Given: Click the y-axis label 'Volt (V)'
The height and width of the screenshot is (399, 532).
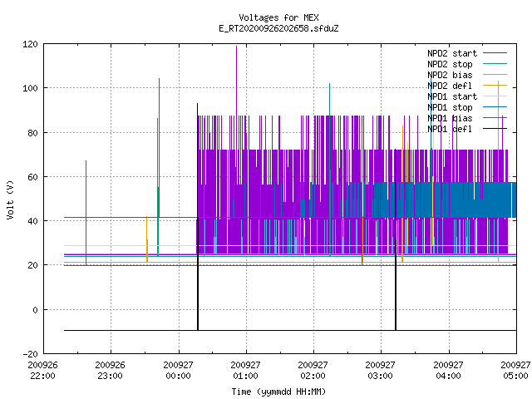Looking at the screenshot, I should click(x=10, y=200).
